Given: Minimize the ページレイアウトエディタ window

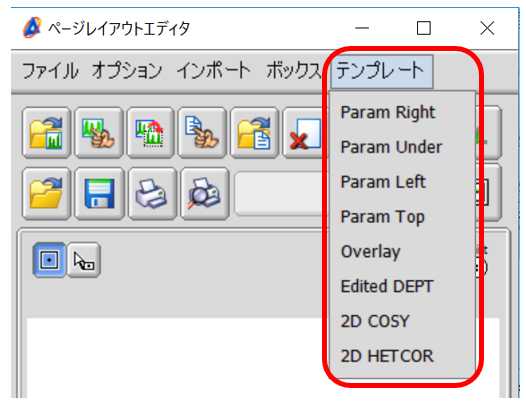Looking at the screenshot, I should [x=362, y=28].
